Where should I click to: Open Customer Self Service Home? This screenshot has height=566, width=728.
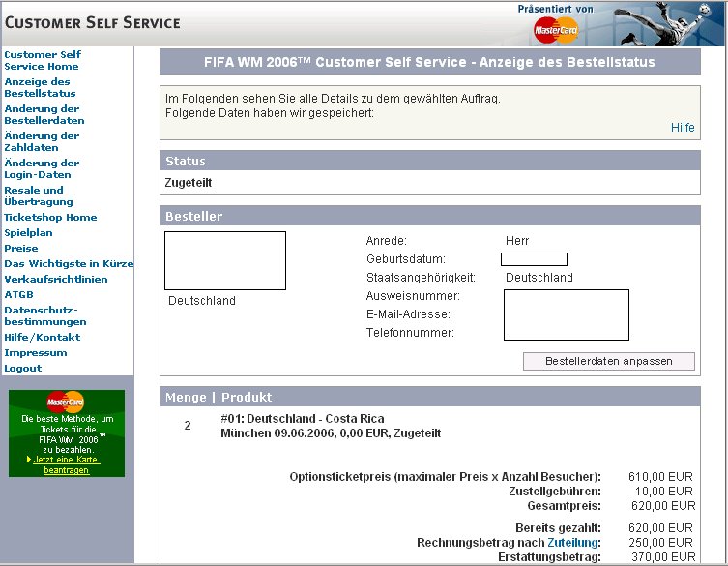coord(43,61)
